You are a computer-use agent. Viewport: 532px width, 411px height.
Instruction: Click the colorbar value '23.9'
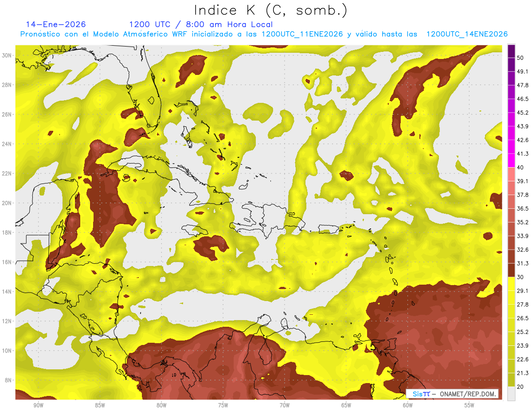[x=523, y=346]
